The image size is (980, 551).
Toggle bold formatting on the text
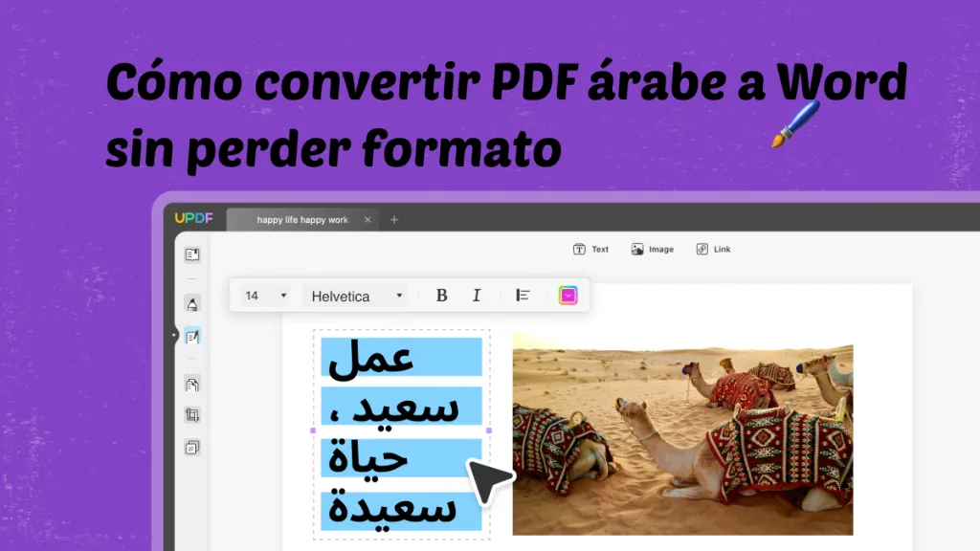pos(441,296)
